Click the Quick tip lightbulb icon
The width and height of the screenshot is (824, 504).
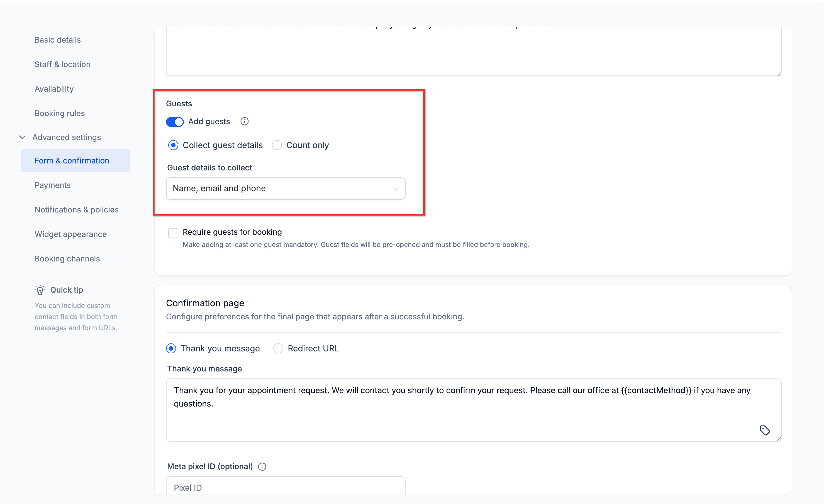pyautogui.click(x=40, y=290)
